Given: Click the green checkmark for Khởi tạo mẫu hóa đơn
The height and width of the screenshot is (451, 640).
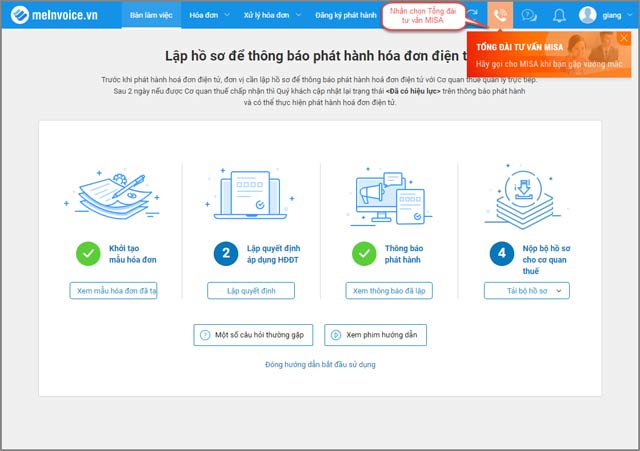Looking at the screenshot, I should (x=88, y=253).
